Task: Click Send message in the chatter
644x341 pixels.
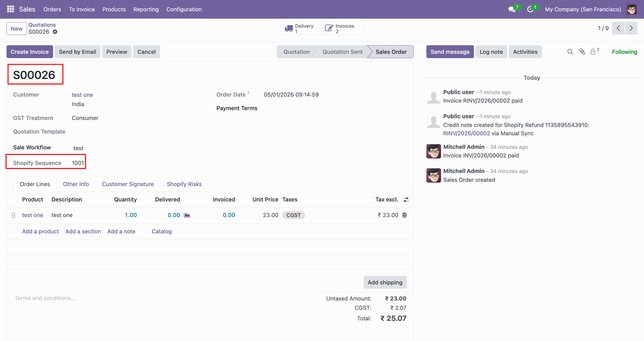Action: [450, 52]
